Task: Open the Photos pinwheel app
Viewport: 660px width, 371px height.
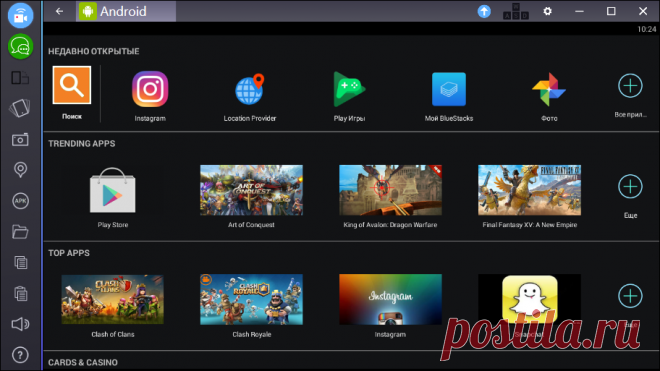Action: pos(549,89)
